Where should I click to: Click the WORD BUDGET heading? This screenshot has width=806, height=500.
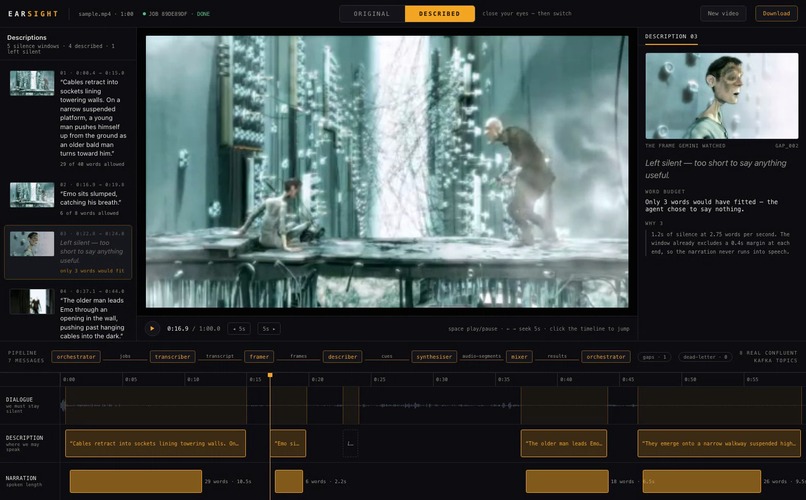click(x=664, y=192)
